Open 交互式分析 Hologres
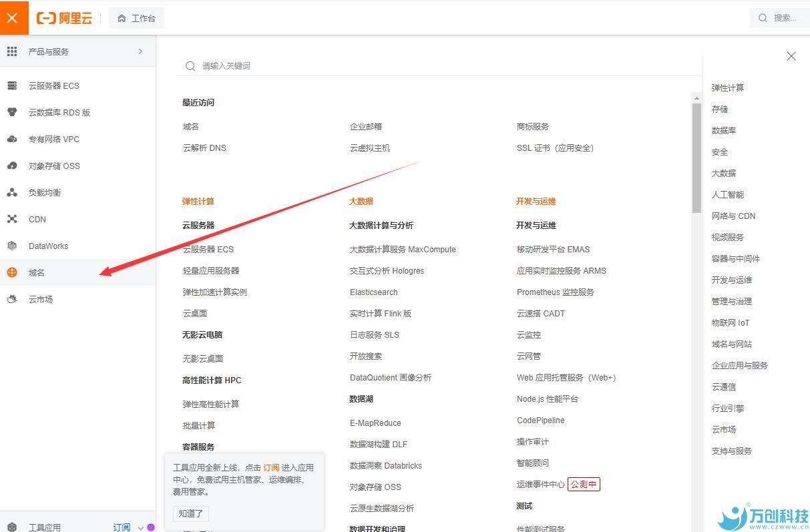The width and height of the screenshot is (810, 532). point(387,270)
